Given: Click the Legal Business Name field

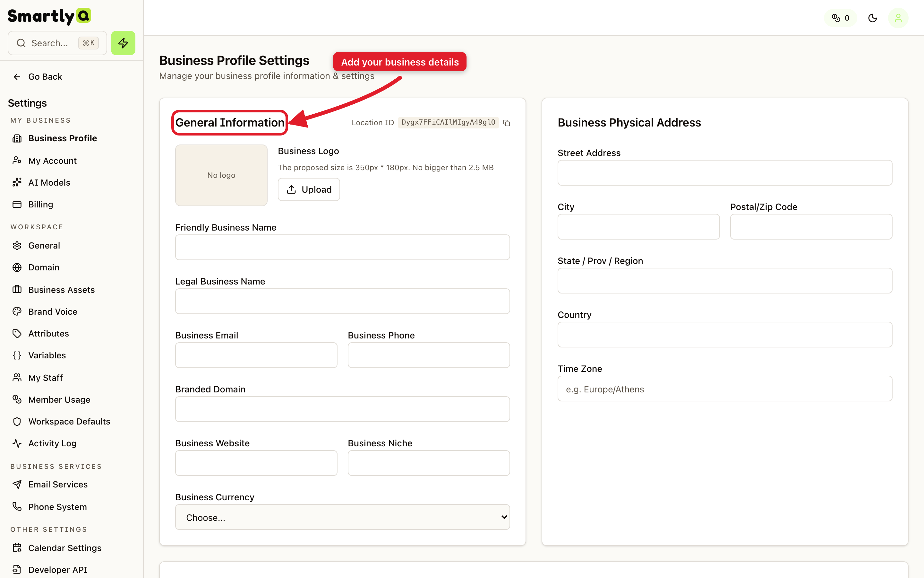Looking at the screenshot, I should point(343,301).
